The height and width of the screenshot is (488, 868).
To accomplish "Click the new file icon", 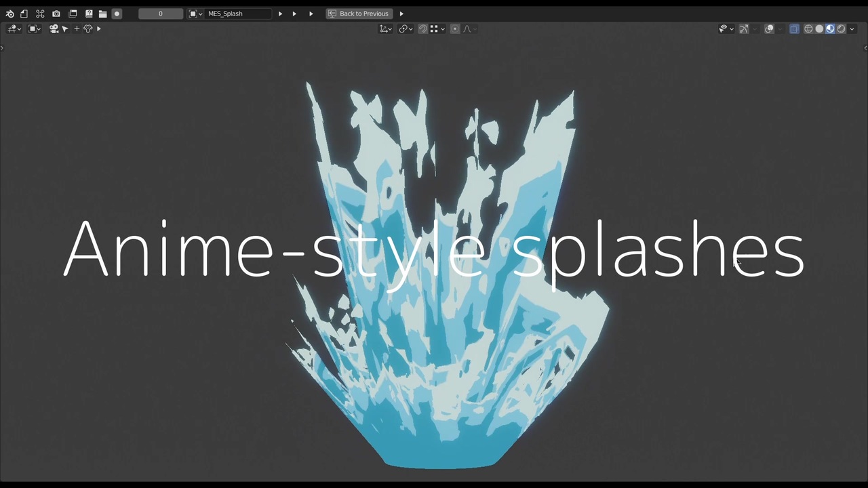I will tap(24, 14).
